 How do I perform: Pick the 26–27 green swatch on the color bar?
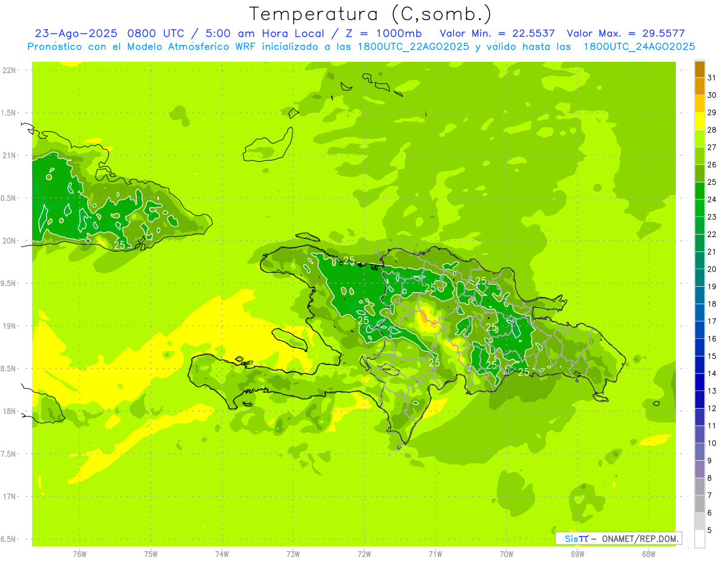click(699, 156)
